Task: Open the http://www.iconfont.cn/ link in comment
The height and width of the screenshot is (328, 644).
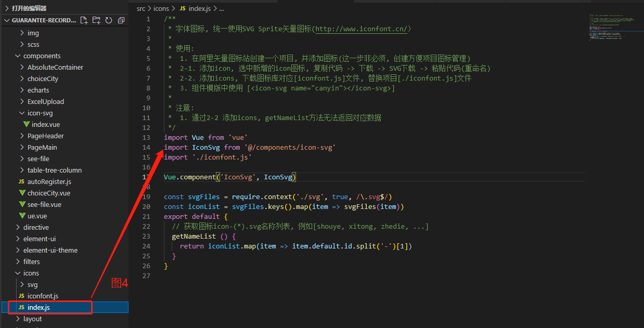Action: tap(362, 29)
